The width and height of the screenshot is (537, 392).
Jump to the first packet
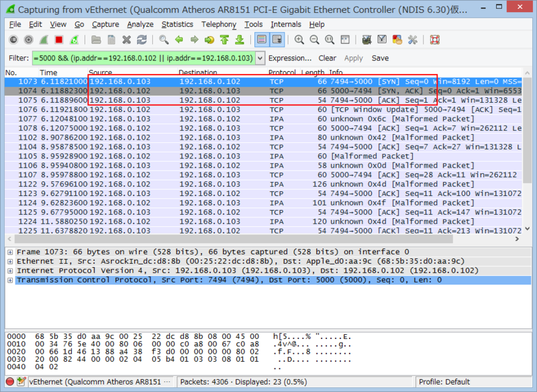click(225, 40)
